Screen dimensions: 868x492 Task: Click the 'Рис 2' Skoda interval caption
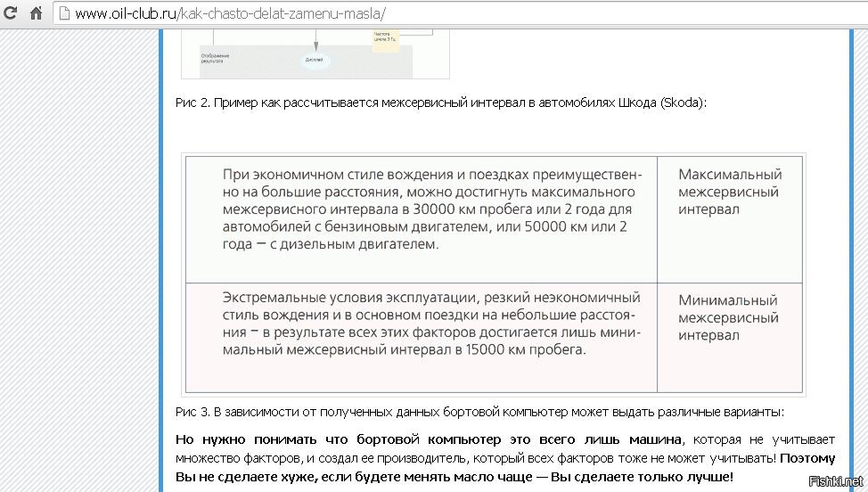[441, 102]
